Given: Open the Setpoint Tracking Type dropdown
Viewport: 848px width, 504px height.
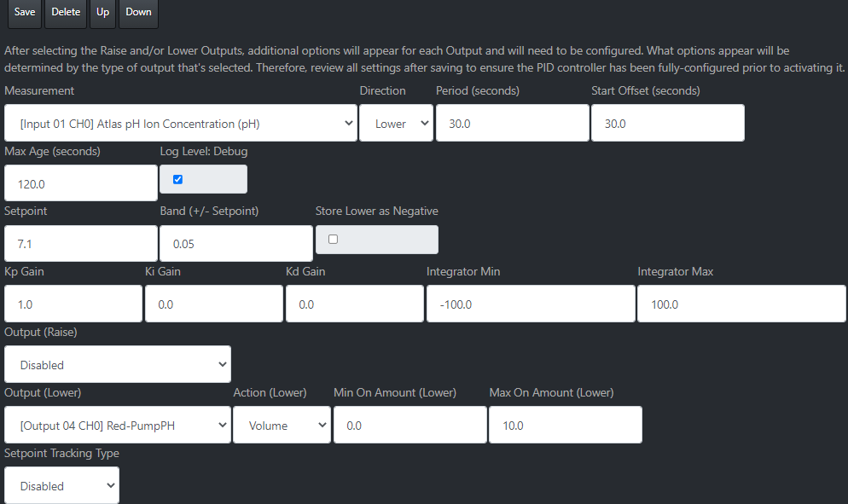Looking at the screenshot, I should click(61, 484).
